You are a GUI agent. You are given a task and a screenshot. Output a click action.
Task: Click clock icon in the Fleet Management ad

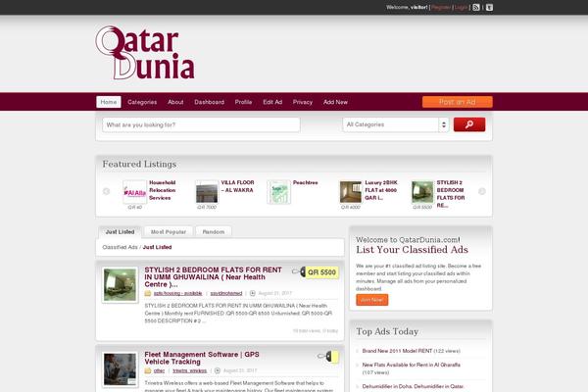pos(218,370)
